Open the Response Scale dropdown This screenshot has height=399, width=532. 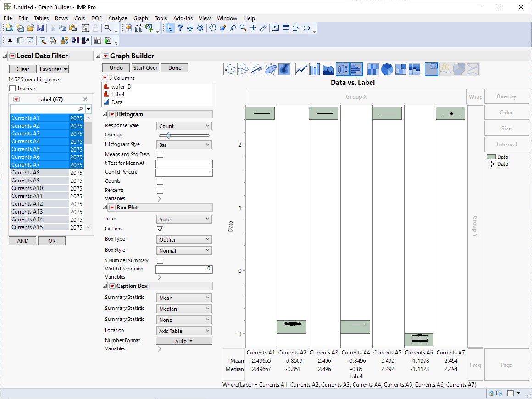[x=184, y=126]
